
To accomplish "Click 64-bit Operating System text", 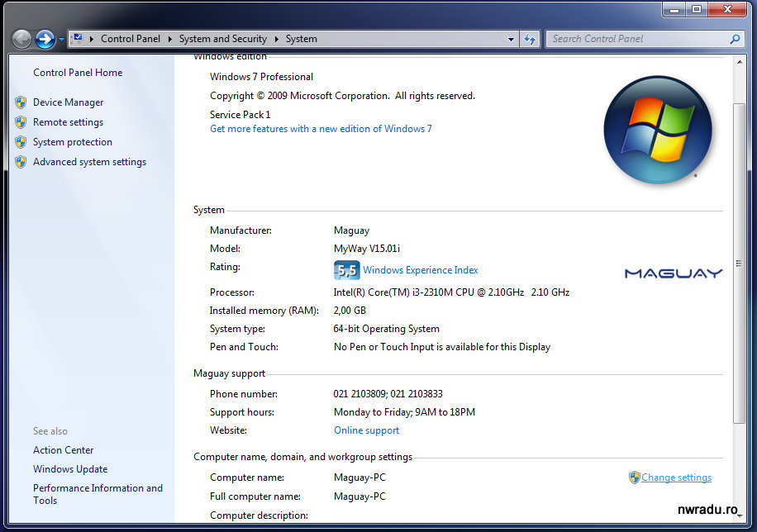I will pos(386,329).
